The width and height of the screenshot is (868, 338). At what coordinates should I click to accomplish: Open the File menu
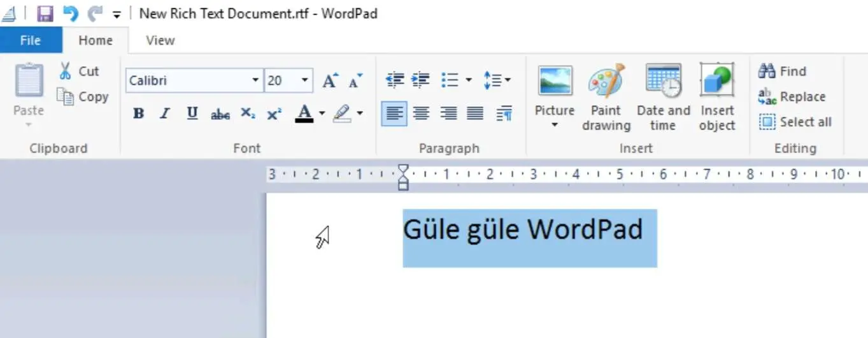[31, 40]
